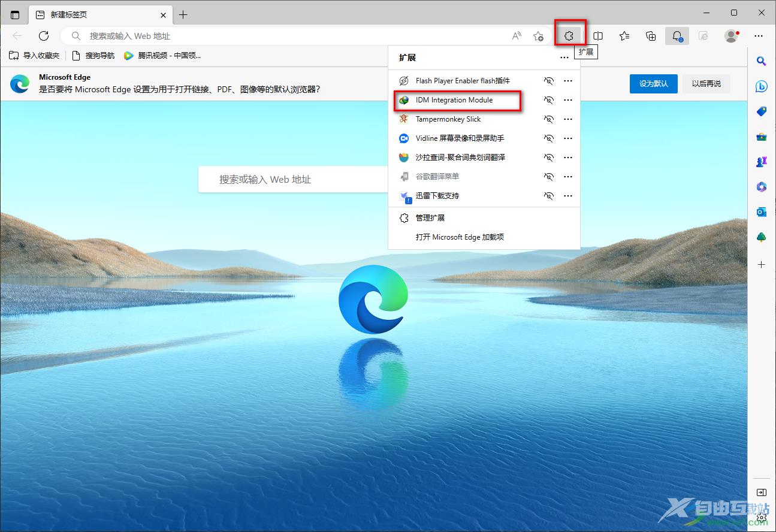Image resolution: width=776 pixels, height=532 pixels.
Task: Click 以后再说 button
Action: point(706,84)
